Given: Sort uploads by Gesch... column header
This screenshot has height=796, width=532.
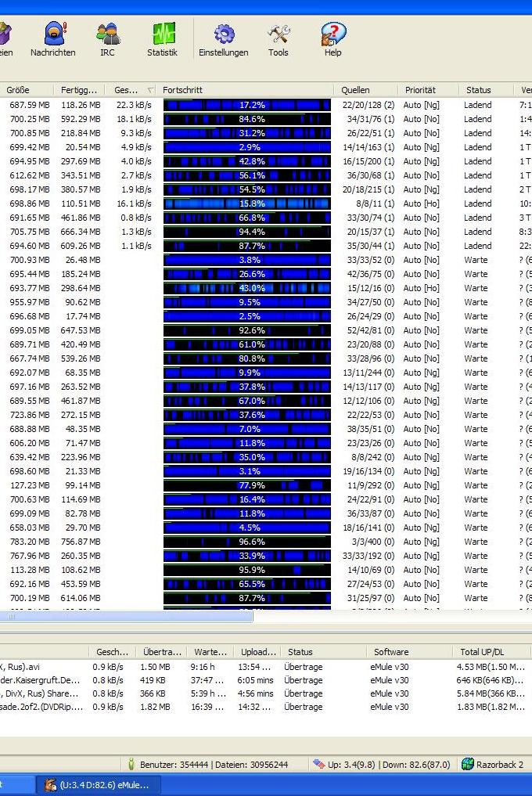Looking at the screenshot, I should 113,652.
